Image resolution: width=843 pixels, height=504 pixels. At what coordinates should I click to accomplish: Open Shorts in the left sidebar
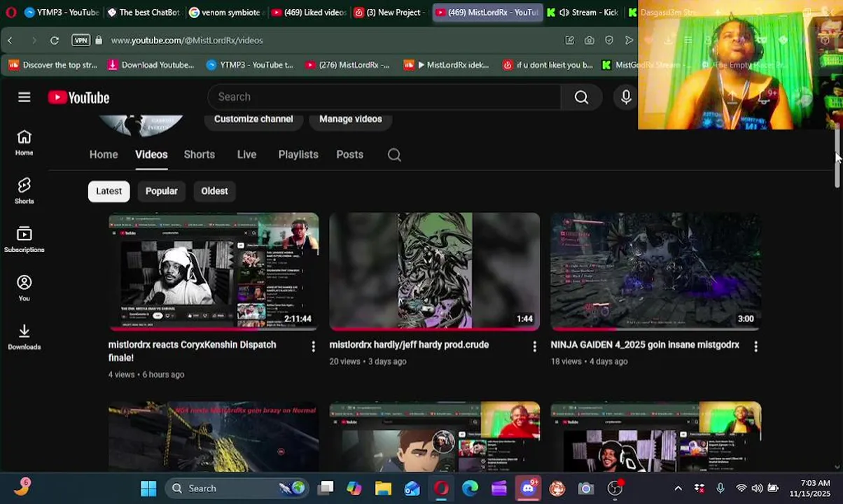tap(25, 191)
